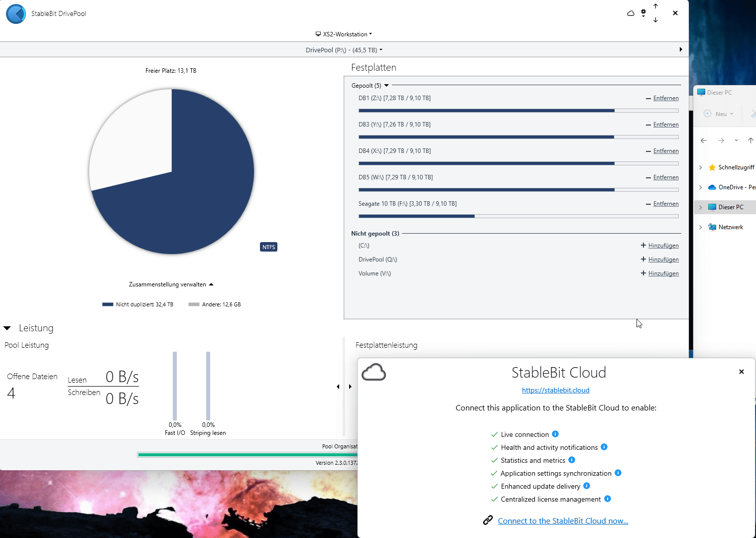The height and width of the screenshot is (538, 756).
Task: Show info for Centralized license management
Action: pyautogui.click(x=608, y=499)
